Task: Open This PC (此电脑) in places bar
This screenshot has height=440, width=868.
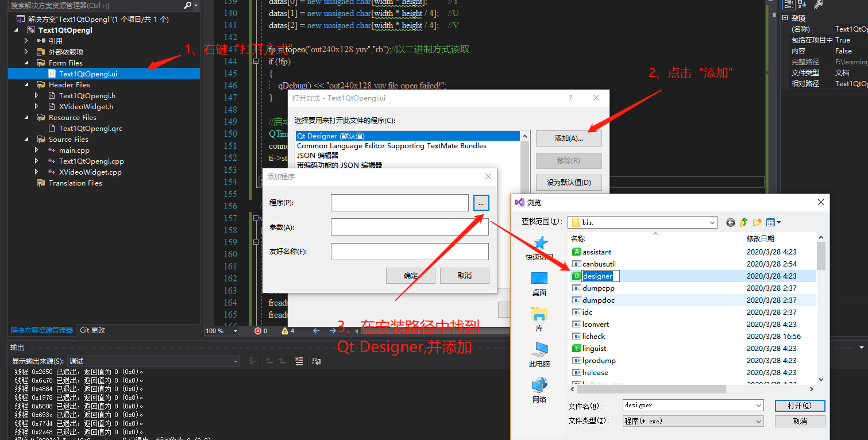Action: click(539, 354)
